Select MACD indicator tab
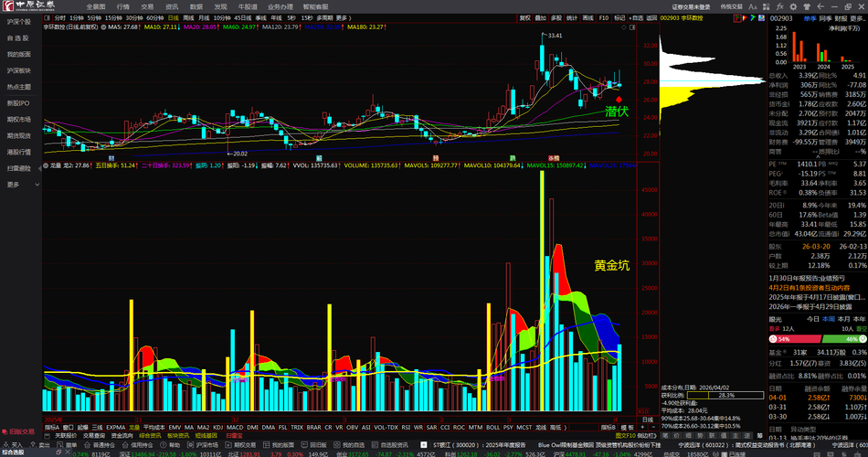The image size is (868, 457). pos(235,428)
